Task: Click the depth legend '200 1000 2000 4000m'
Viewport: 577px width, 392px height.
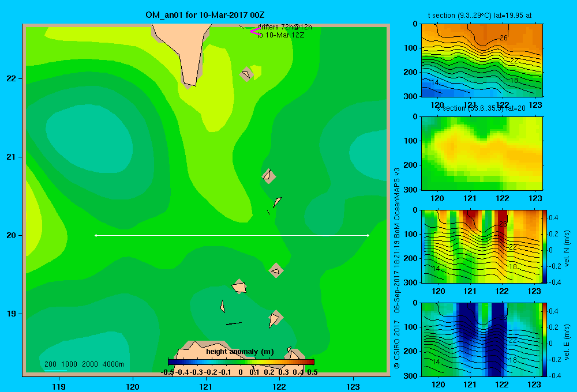Action: (84, 364)
